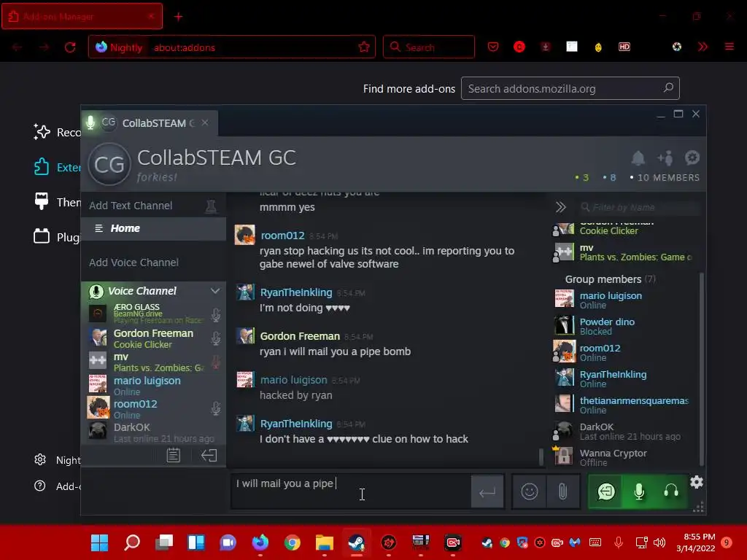
Task: Select mario luigison in Group members list
Action: pyautogui.click(x=625, y=300)
